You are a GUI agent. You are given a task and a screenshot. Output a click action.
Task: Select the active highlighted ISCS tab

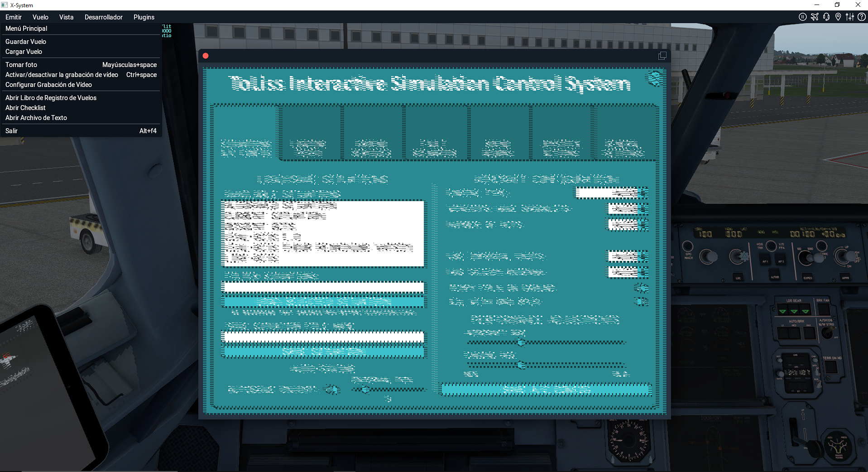click(x=246, y=132)
